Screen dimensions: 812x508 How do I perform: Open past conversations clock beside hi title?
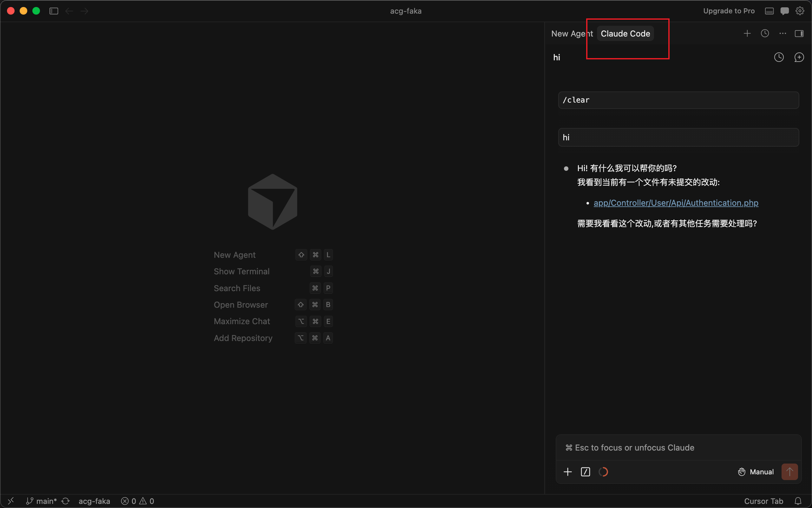779,57
